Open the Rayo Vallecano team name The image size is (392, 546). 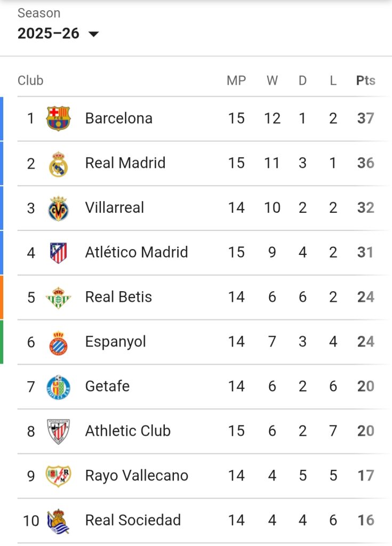pos(137,476)
